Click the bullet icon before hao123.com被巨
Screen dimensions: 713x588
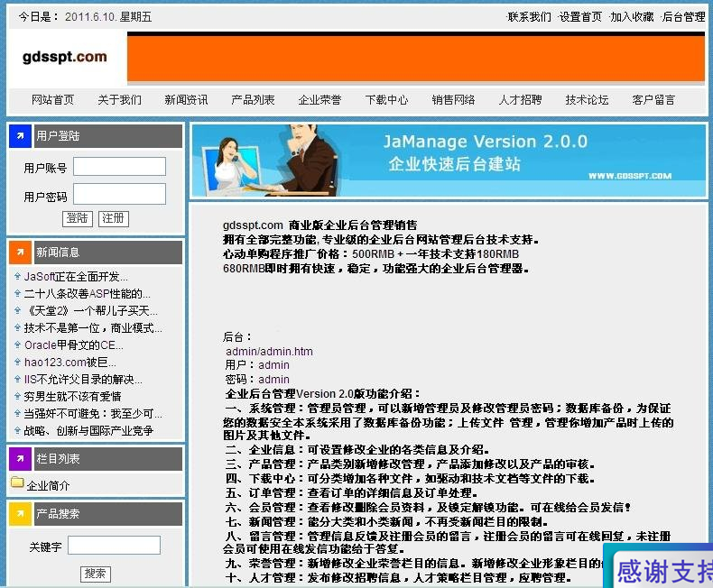pyautogui.click(x=17, y=362)
